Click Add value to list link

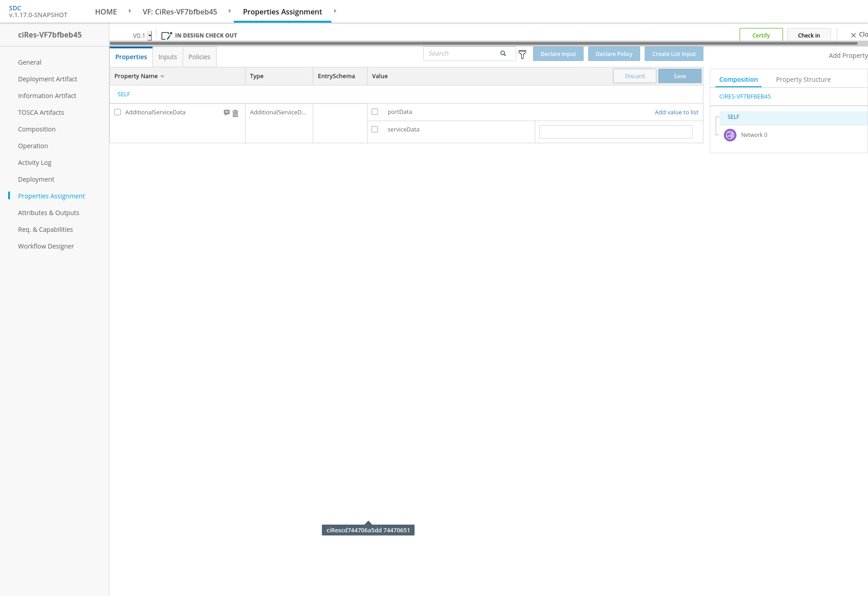[x=676, y=112]
